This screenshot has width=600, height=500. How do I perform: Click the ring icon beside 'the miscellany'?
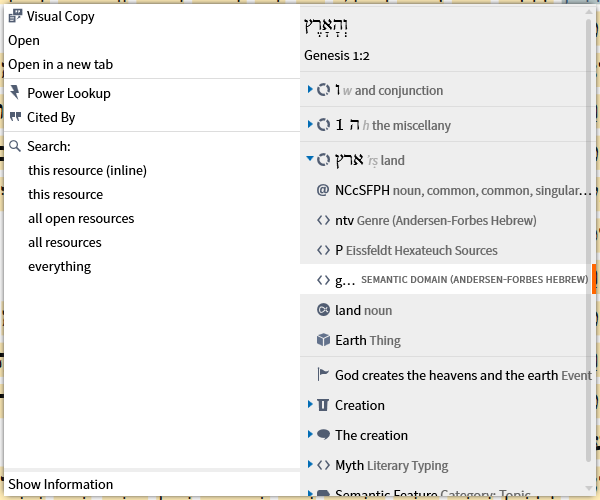(323, 125)
